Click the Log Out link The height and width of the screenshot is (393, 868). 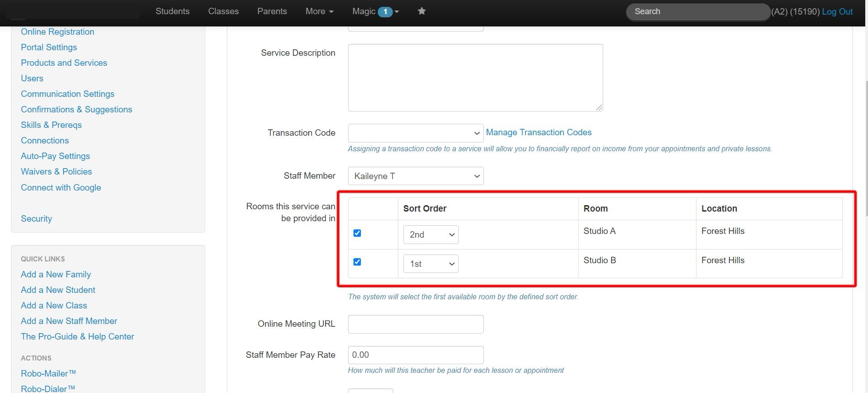point(837,11)
